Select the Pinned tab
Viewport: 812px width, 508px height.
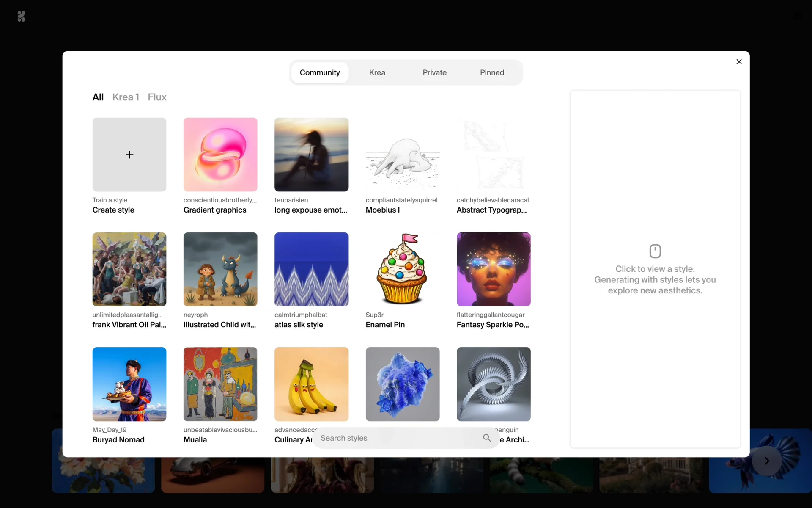(x=492, y=72)
